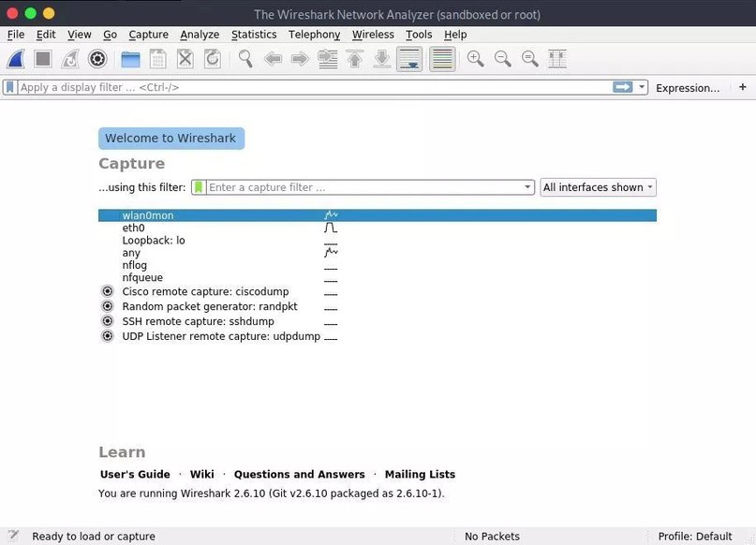Image resolution: width=756 pixels, height=545 pixels.
Task: Select the Loopback: lo interface
Action: (x=378, y=241)
